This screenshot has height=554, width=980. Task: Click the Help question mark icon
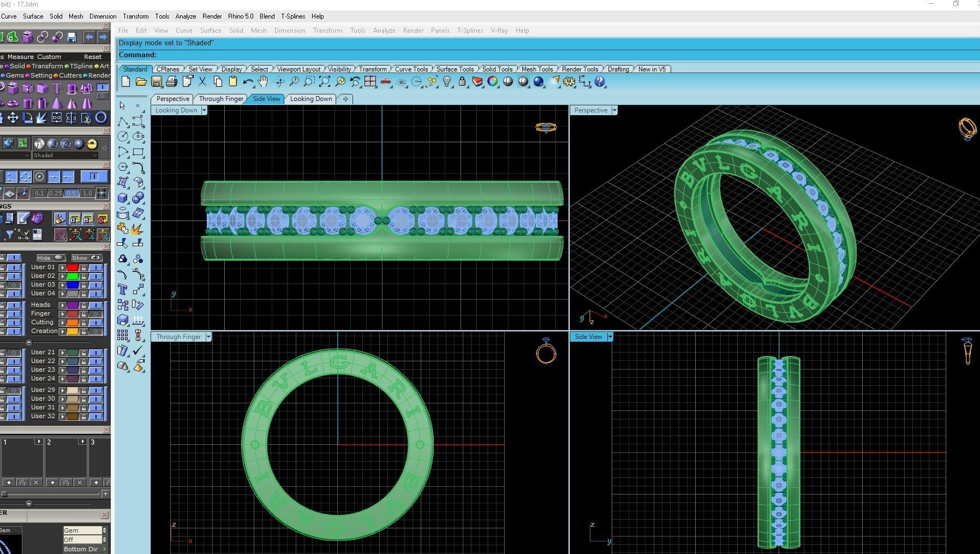600,82
